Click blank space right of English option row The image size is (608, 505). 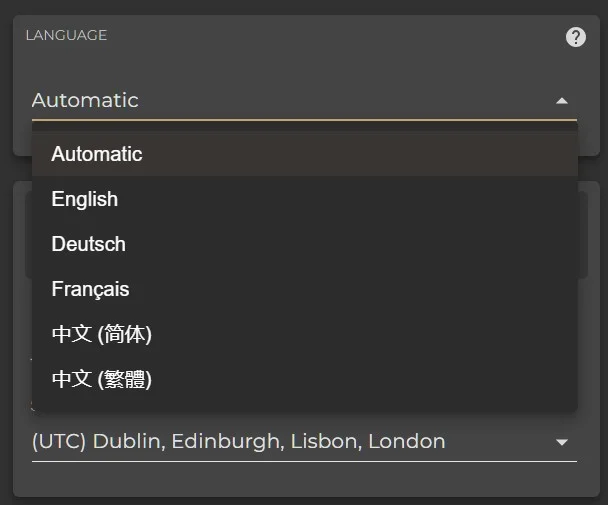[349, 199]
